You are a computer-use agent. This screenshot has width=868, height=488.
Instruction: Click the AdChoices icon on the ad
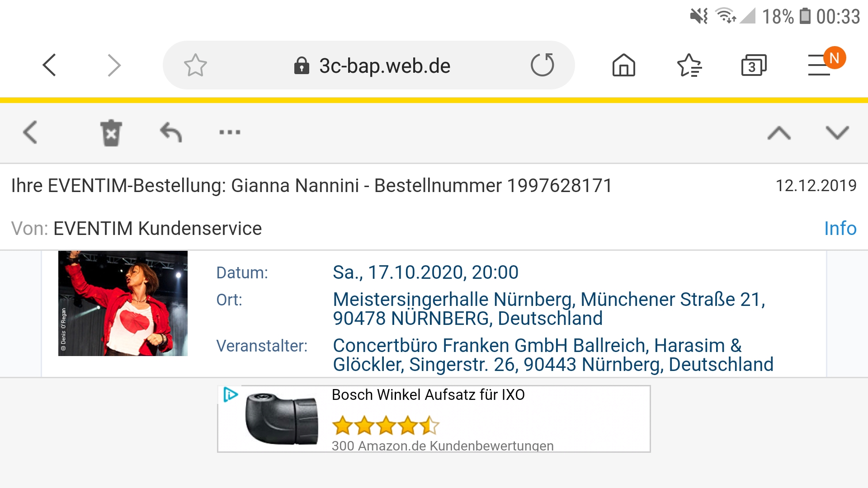tap(231, 394)
